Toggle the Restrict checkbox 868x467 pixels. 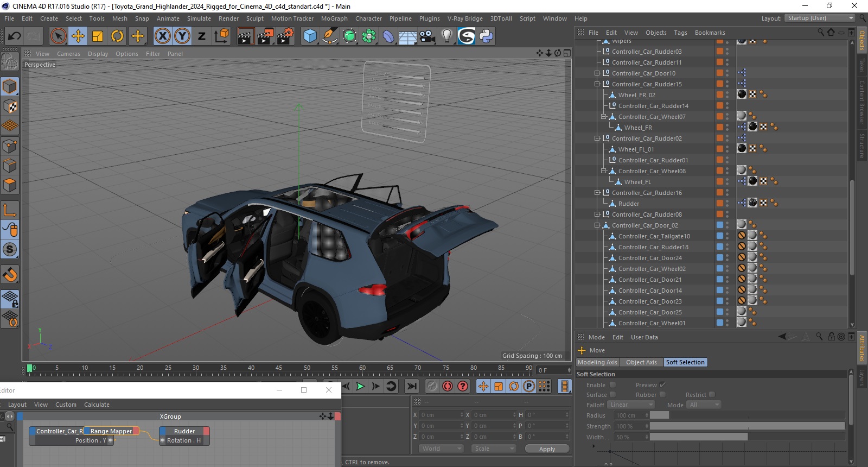712,394
